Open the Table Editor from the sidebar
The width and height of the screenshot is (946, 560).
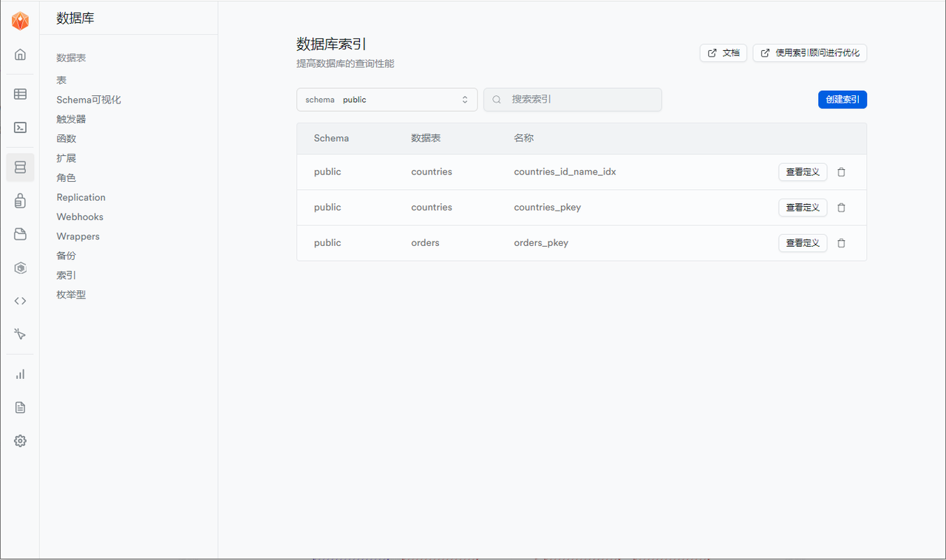[x=20, y=94]
